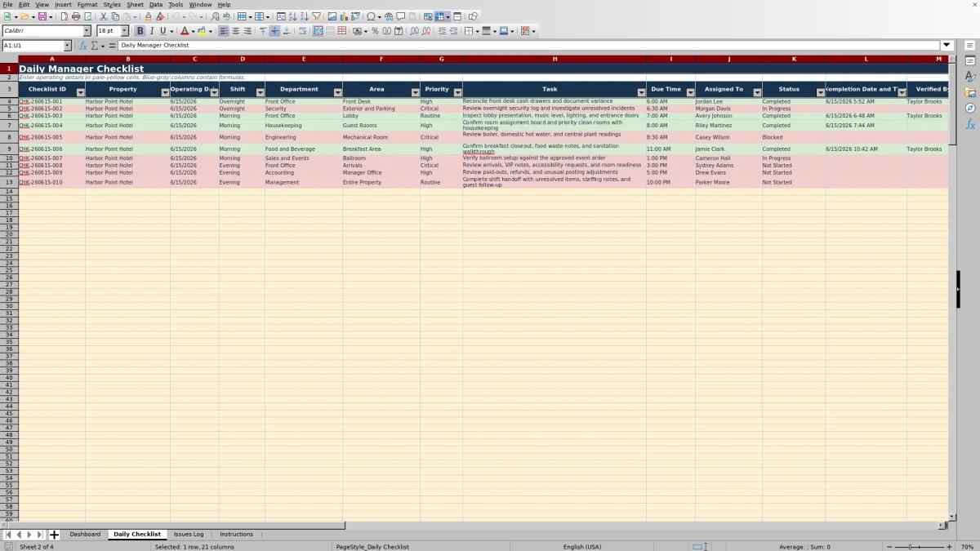
Task: Open the Department column filter dropdown
Action: [338, 92]
